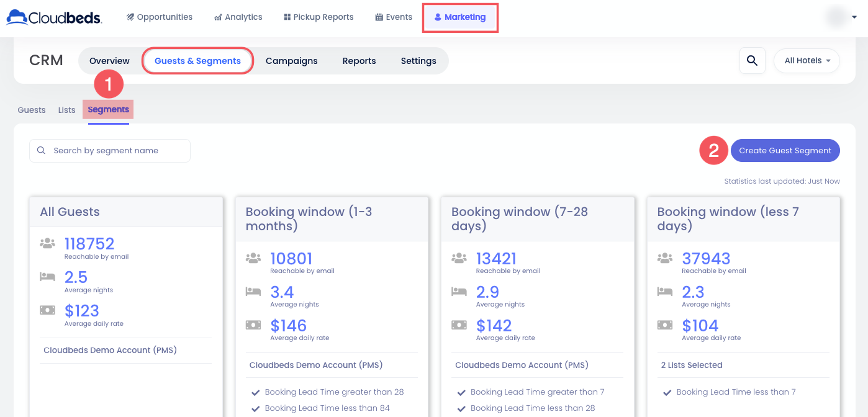Click the Cloudbeds logo
Viewport: 868px width, 417px height.
coord(54,17)
